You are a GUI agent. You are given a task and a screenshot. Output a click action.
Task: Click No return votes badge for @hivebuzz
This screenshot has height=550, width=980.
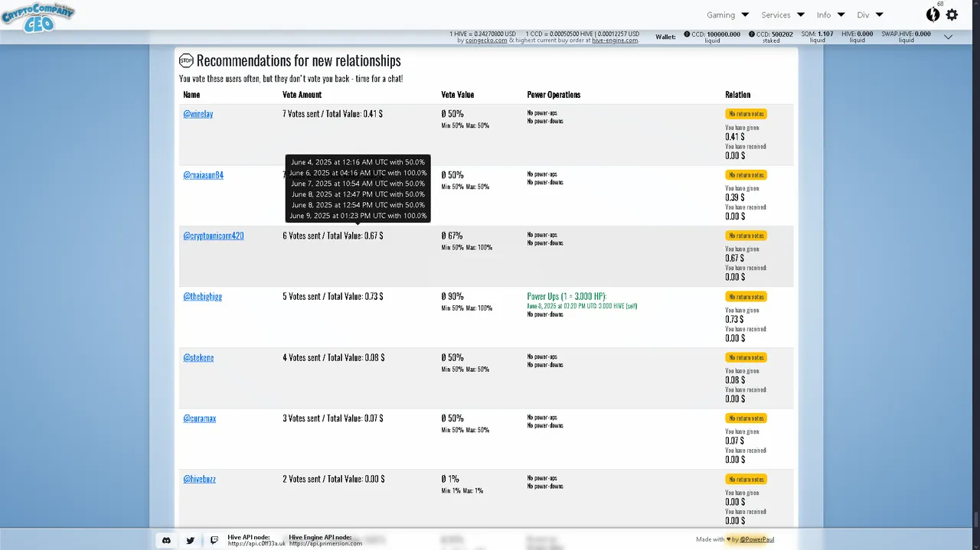pyautogui.click(x=746, y=480)
